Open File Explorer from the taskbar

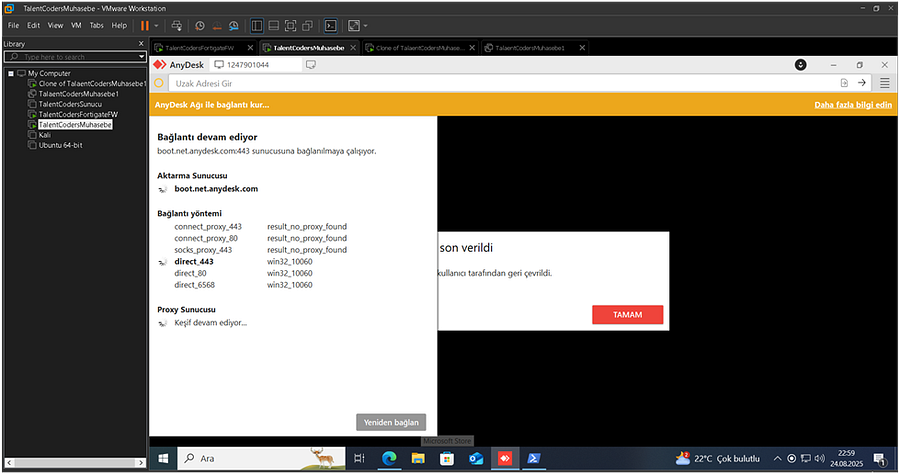418,459
